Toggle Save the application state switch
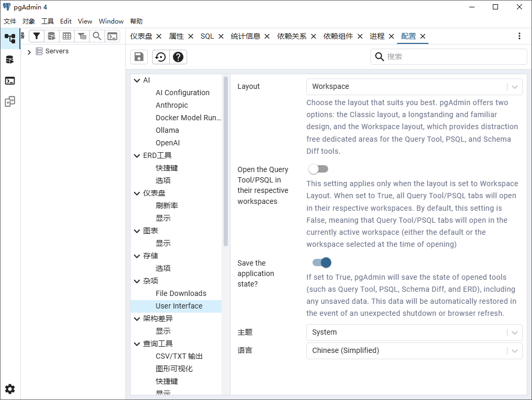Image resolution: width=532 pixels, height=400 pixels. [x=321, y=262]
